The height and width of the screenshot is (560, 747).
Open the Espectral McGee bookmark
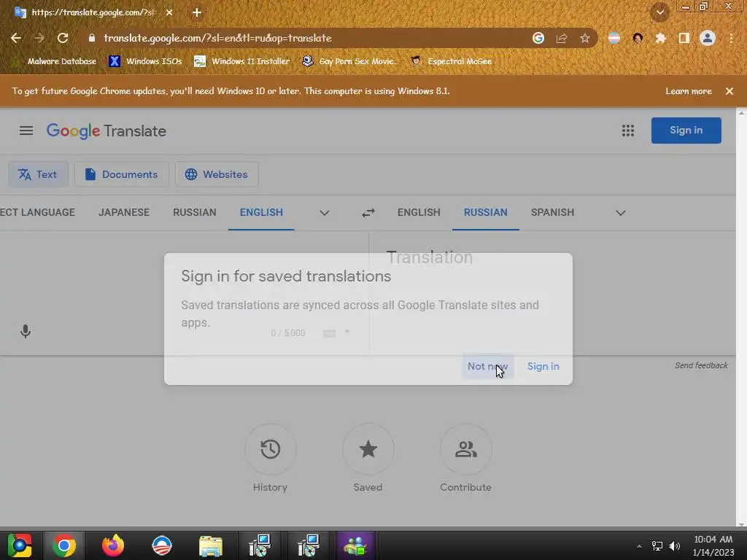pyautogui.click(x=452, y=61)
